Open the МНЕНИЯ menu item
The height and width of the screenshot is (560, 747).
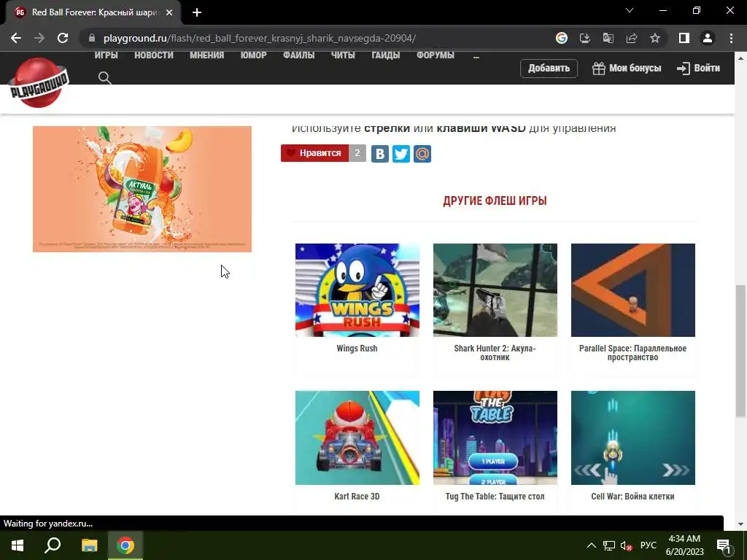[206, 55]
